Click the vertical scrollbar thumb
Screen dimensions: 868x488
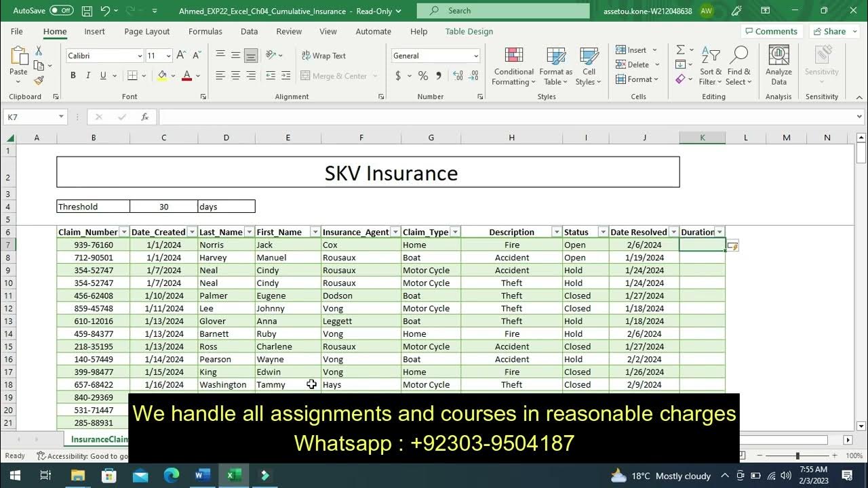[x=861, y=154]
